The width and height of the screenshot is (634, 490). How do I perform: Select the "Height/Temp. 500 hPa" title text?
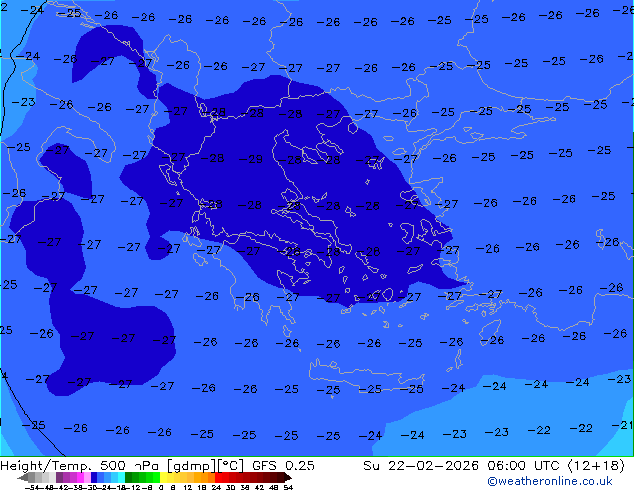point(81,466)
